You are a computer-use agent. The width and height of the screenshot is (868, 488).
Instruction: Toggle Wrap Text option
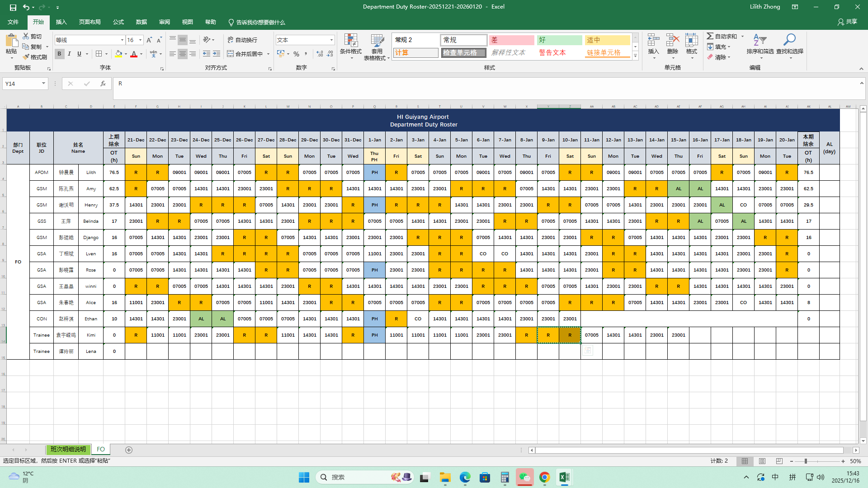coord(242,40)
